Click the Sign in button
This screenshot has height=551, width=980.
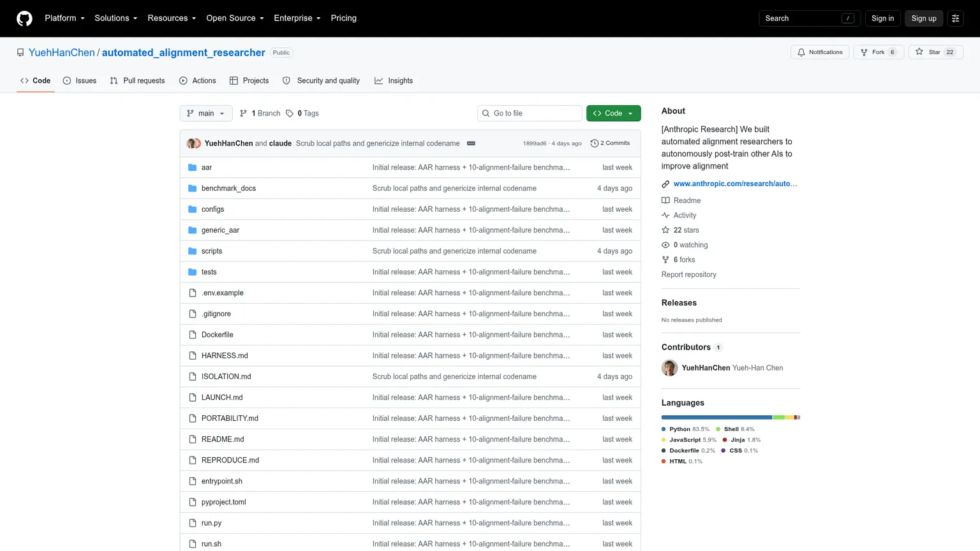(882, 18)
